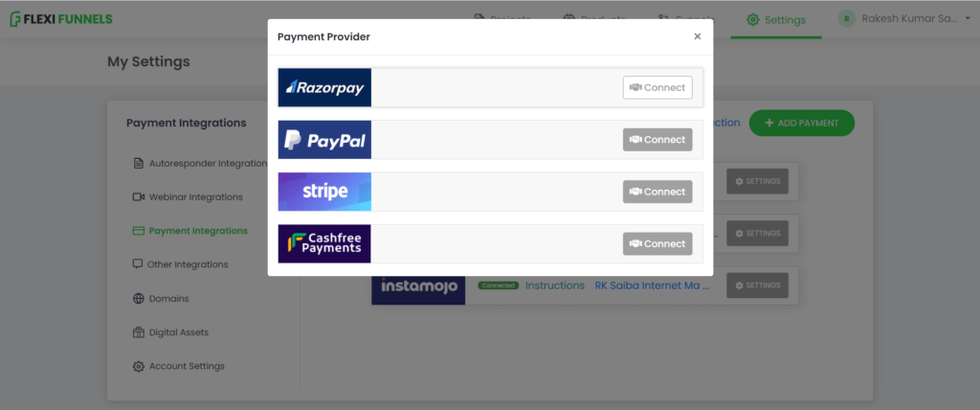Screen dimensions: 980x410
Task: Open Account Settings in sidebar
Action: pos(178,366)
